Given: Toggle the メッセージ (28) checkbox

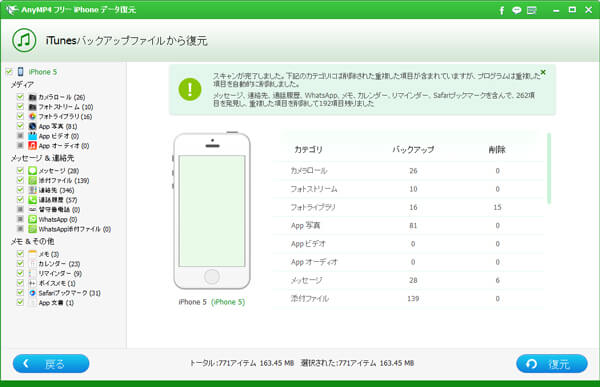Looking at the screenshot, I should tap(20, 170).
